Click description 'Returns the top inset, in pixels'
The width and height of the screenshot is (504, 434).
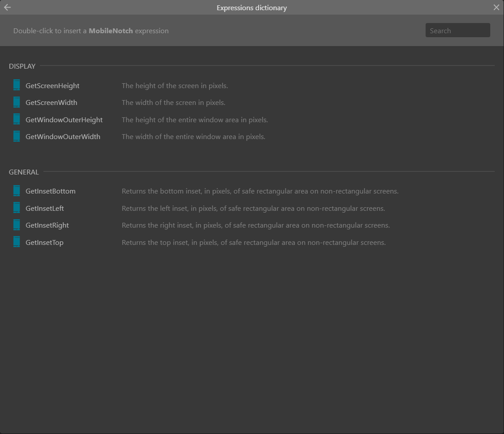[254, 243]
